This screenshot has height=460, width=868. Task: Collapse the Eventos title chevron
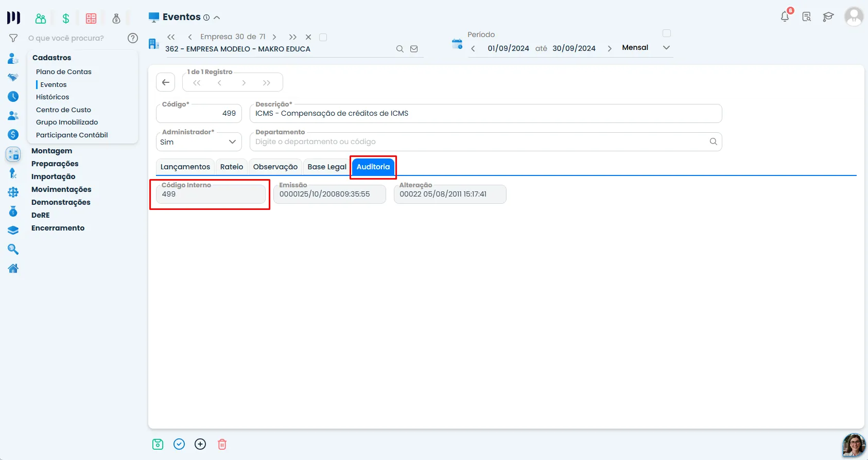click(x=217, y=17)
